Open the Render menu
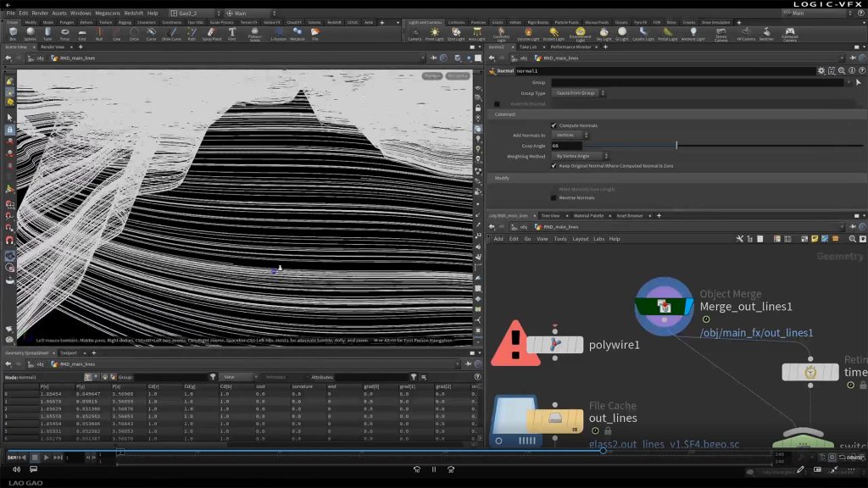This screenshot has width=868, height=488. [40, 14]
